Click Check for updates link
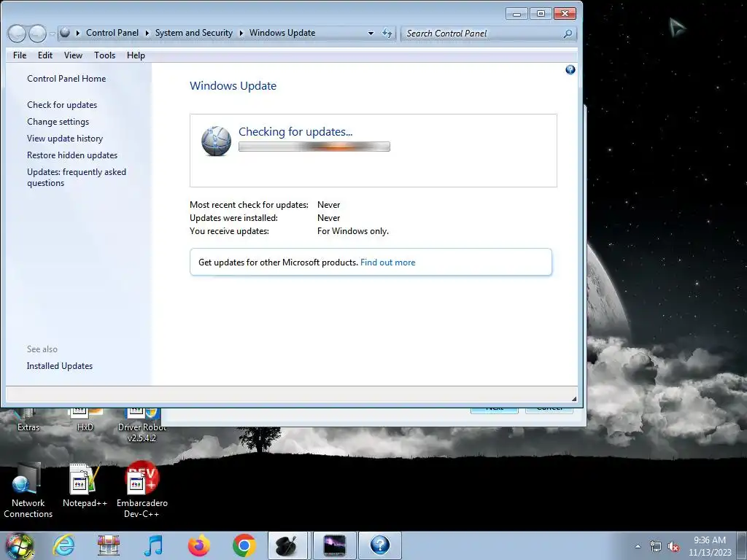Image resolution: width=747 pixels, height=560 pixels. pyautogui.click(x=62, y=105)
